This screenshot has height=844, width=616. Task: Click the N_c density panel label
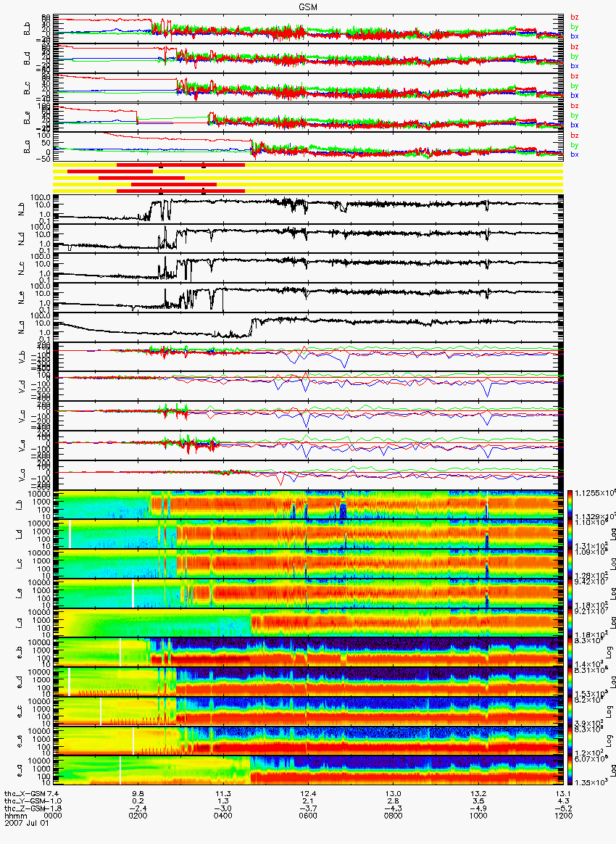pos(22,268)
